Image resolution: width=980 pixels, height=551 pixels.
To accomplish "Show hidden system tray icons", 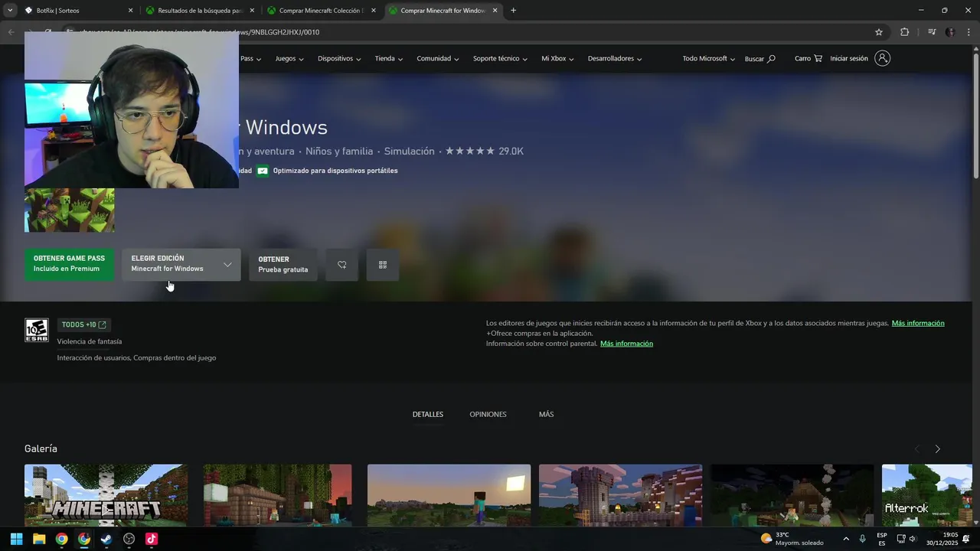I will (x=846, y=539).
